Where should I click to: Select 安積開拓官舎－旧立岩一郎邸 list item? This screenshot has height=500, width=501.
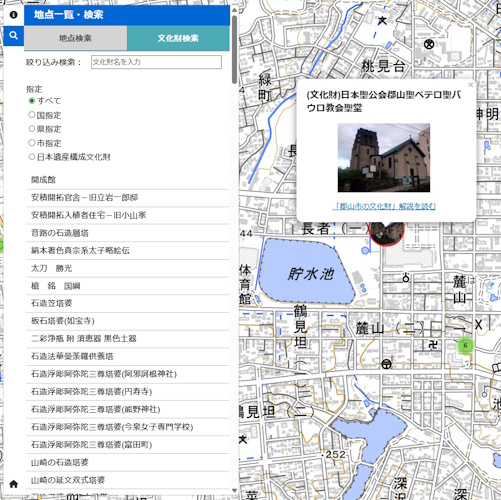click(128, 198)
